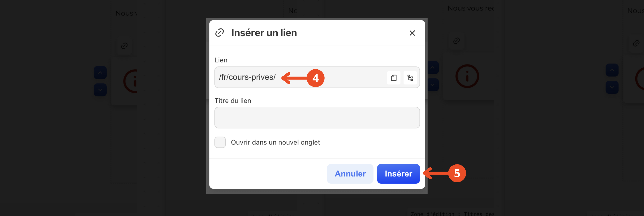Click the down chevron button at far right
The image size is (644, 216).
tap(612, 87)
